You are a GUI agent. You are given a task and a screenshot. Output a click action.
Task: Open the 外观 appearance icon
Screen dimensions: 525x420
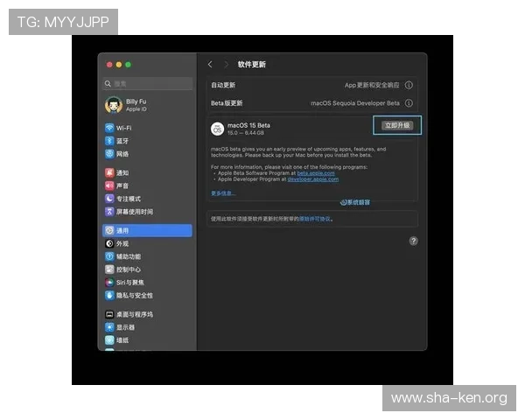click(x=109, y=243)
